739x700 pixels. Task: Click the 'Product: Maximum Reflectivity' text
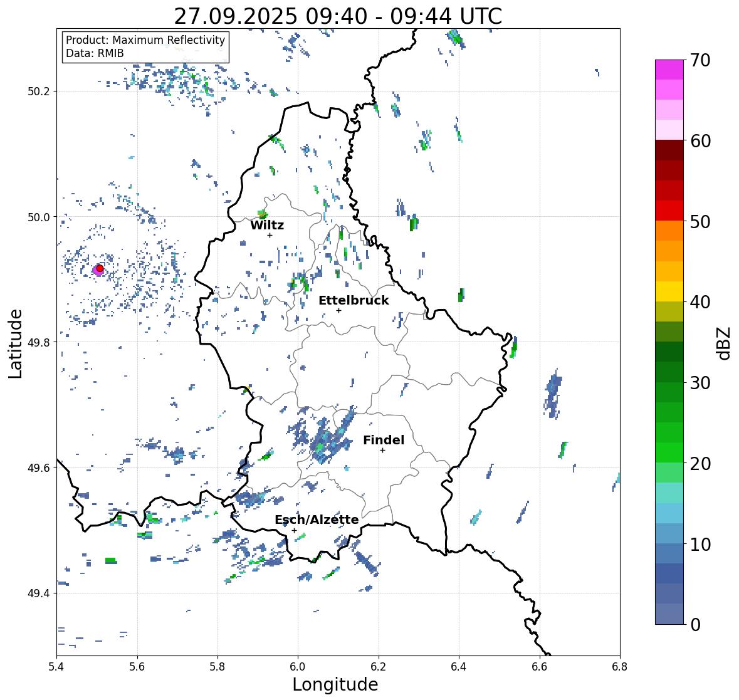pos(145,40)
